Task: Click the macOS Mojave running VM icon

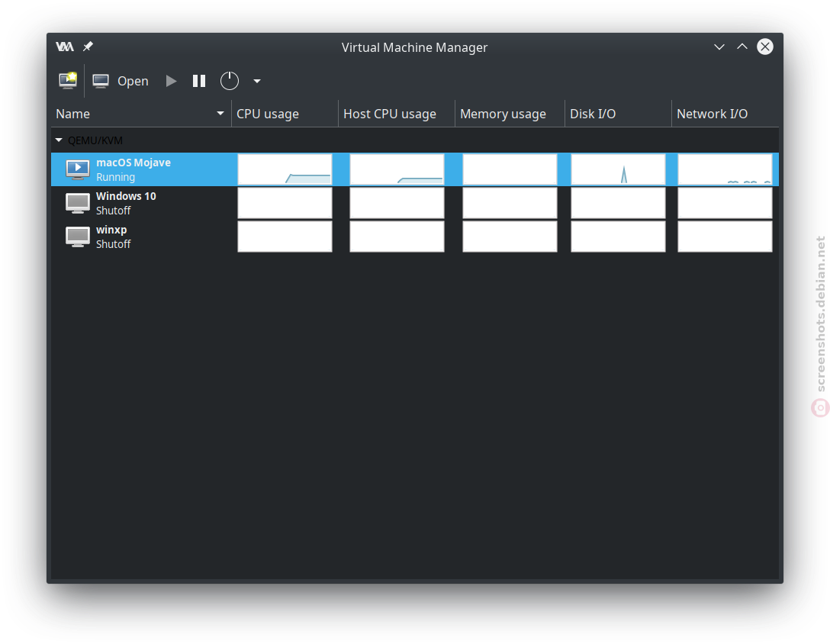Action: (78, 169)
